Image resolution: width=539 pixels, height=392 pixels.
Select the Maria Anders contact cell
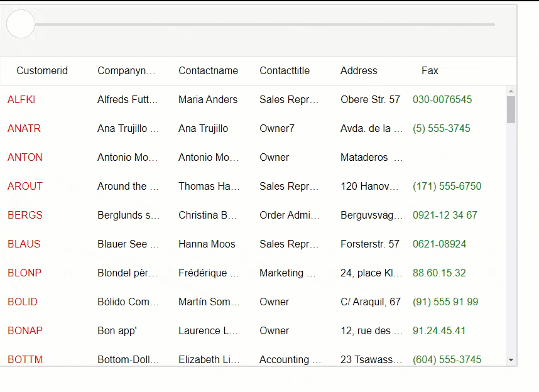point(208,99)
